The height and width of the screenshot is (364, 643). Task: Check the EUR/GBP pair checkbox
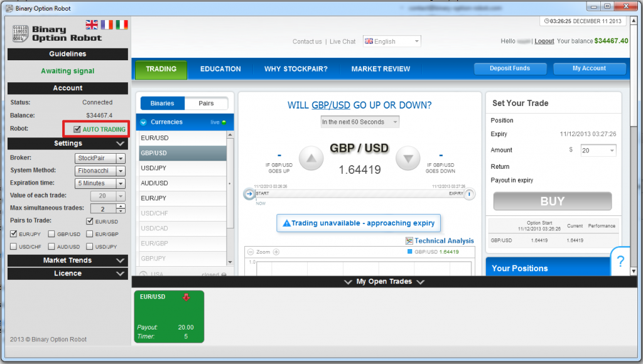pos(89,233)
